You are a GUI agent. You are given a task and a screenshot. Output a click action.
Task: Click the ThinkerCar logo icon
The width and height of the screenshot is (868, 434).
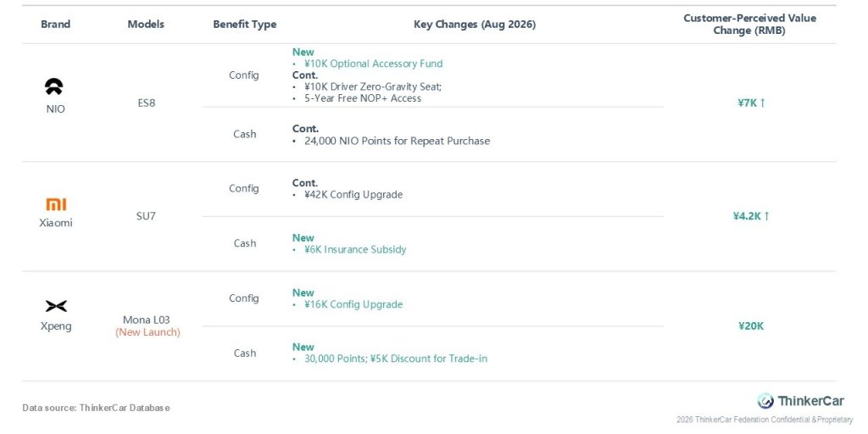pos(765,401)
